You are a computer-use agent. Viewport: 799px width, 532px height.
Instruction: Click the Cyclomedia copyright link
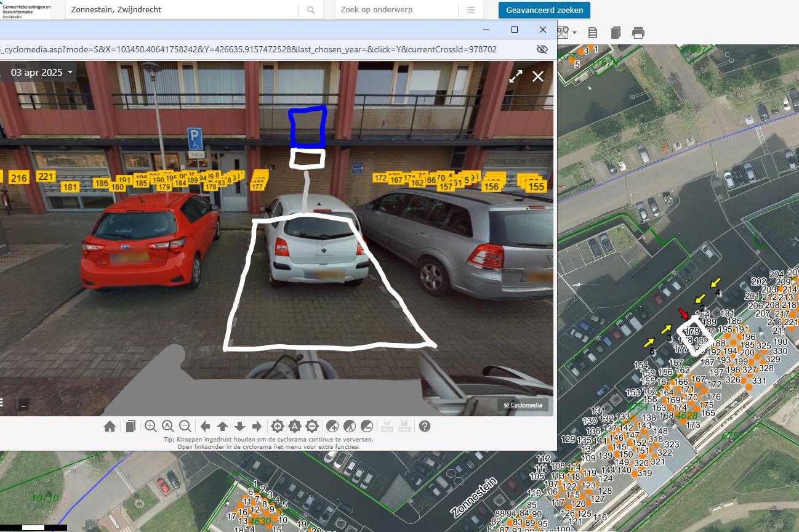(523, 405)
